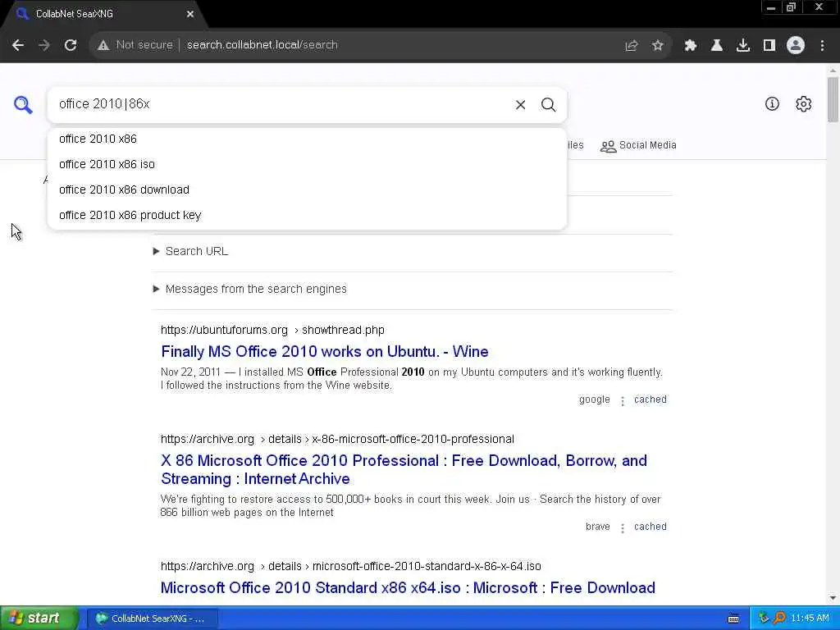Image resolution: width=840 pixels, height=630 pixels.
Task: Open the Windows start button
Action: tap(39, 619)
